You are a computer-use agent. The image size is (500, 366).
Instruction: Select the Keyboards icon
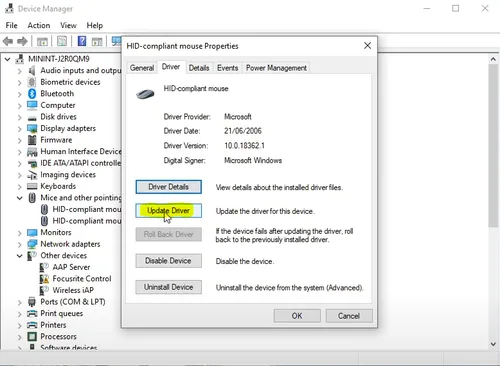[32, 186]
